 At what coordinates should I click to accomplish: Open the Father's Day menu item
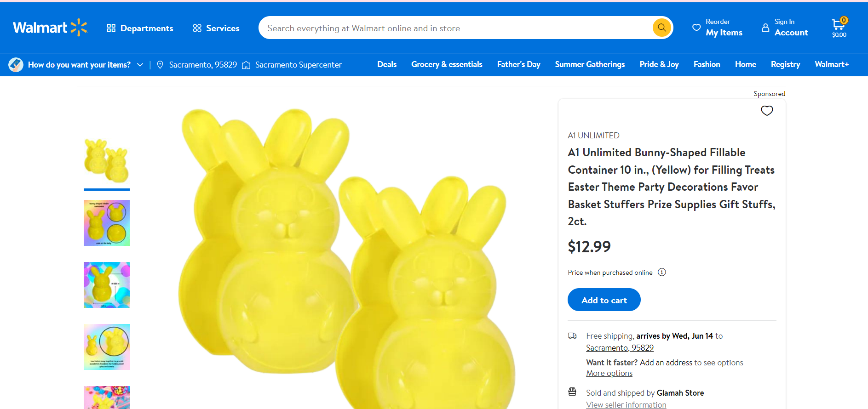[518, 64]
